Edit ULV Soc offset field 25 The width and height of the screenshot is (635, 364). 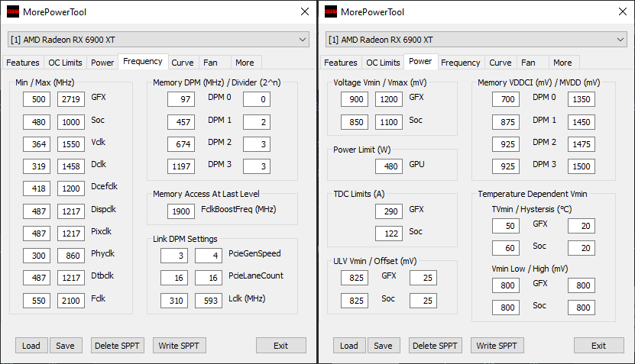click(423, 301)
